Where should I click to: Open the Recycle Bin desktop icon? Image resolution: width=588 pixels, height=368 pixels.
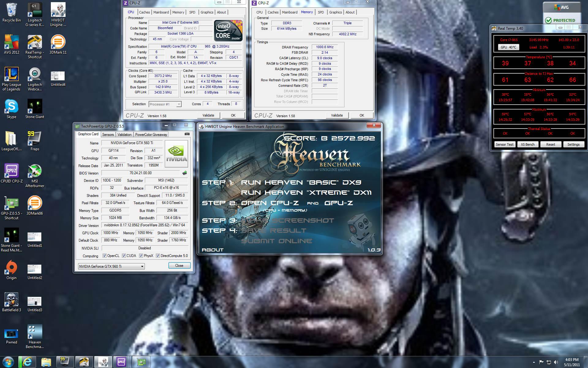click(x=12, y=13)
